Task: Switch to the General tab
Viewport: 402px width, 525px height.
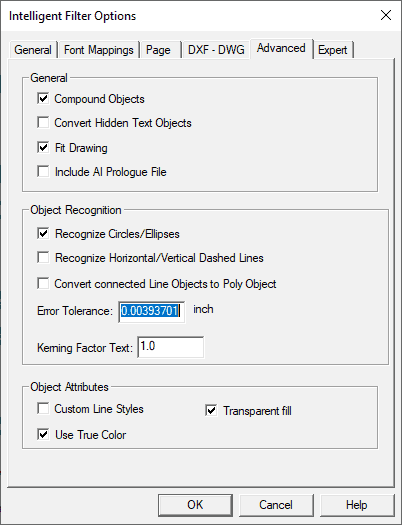Action: click(x=32, y=50)
